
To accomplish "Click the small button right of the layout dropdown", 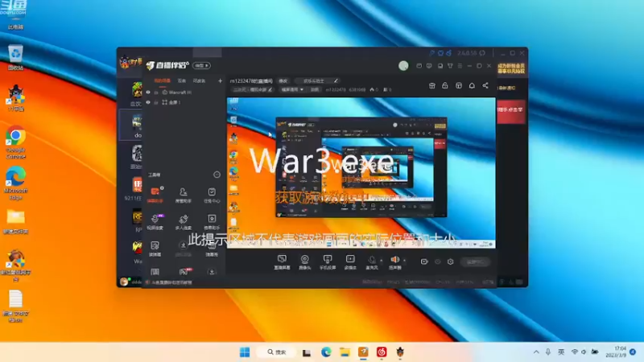I will pyautogui.click(x=315, y=89).
